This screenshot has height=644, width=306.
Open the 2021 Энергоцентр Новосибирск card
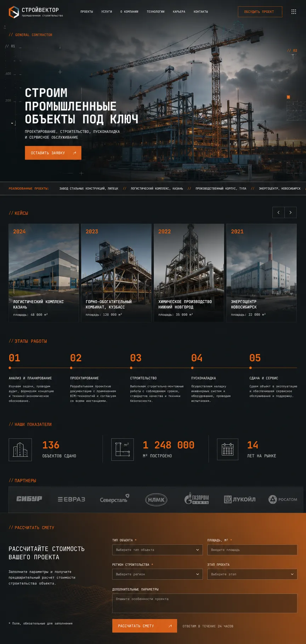tap(262, 273)
